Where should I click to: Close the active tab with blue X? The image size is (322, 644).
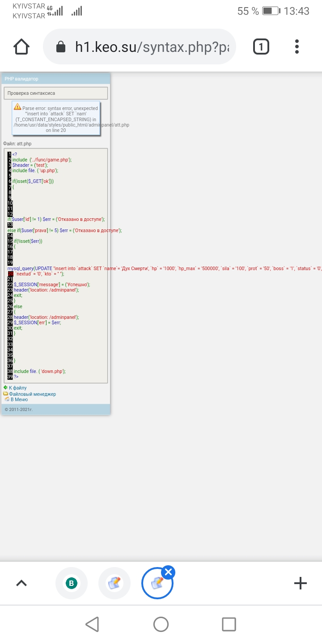click(x=168, y=572)
